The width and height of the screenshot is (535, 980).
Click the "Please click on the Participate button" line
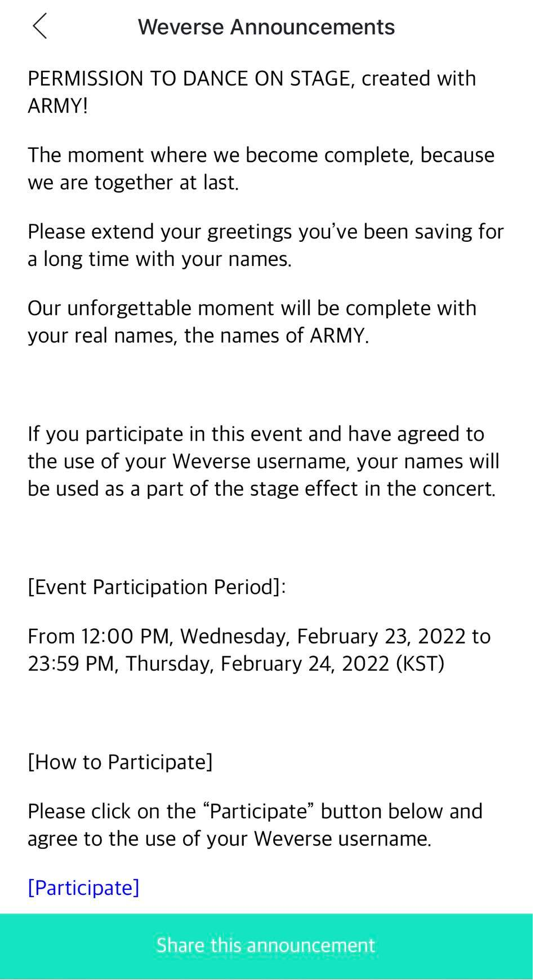(255, 812)
